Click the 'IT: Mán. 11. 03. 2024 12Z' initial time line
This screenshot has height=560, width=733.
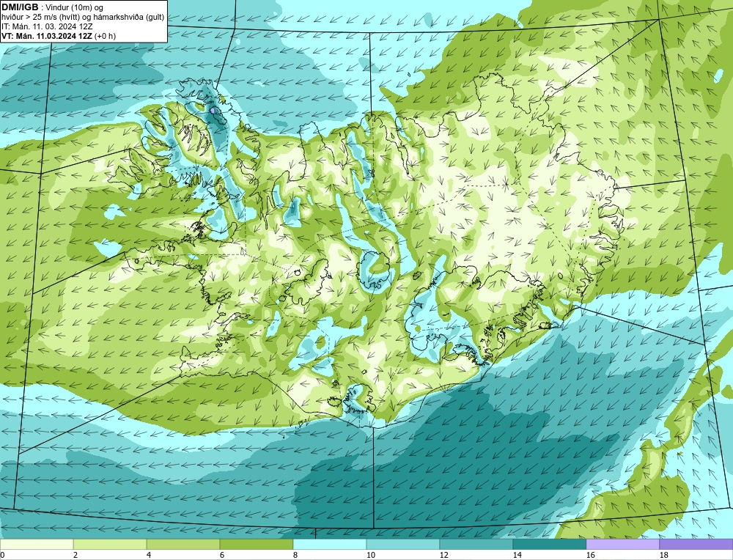pos(47,26)
